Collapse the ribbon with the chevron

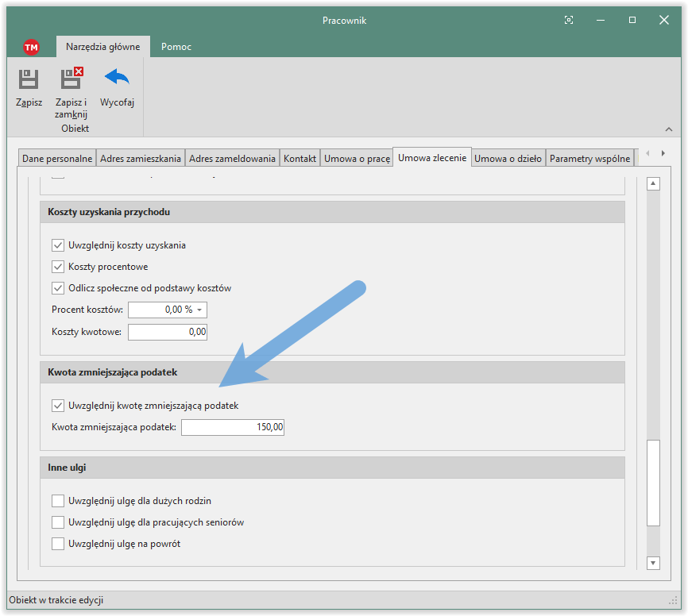point(668,129)
